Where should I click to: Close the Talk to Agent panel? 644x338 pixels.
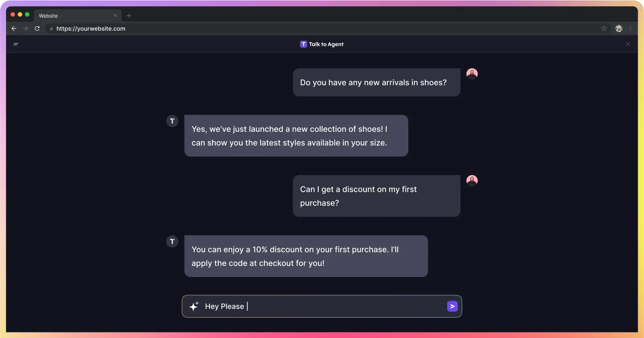628,44
